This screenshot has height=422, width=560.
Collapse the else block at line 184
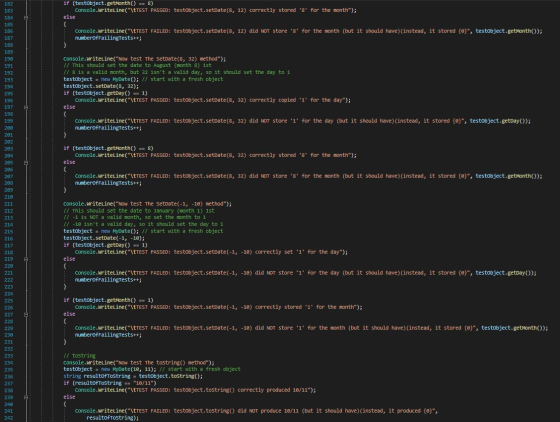click(x=26, y=17)
